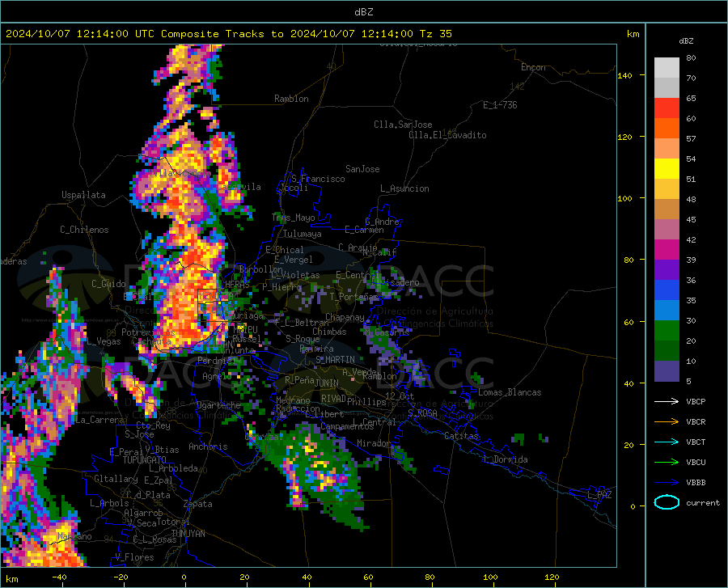
Task: Click the 'TUNUYAN' map label
Action: click(x=188, y=534)
